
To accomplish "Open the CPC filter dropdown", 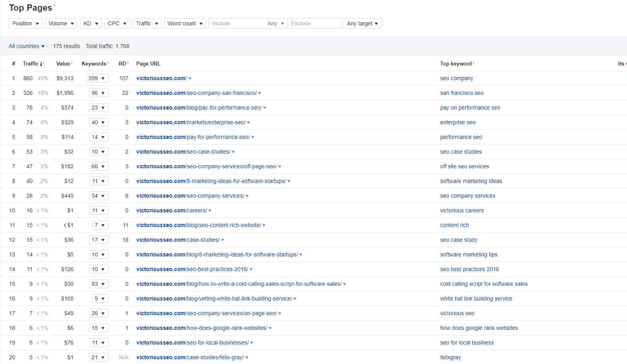I will (x=117, y=23).
